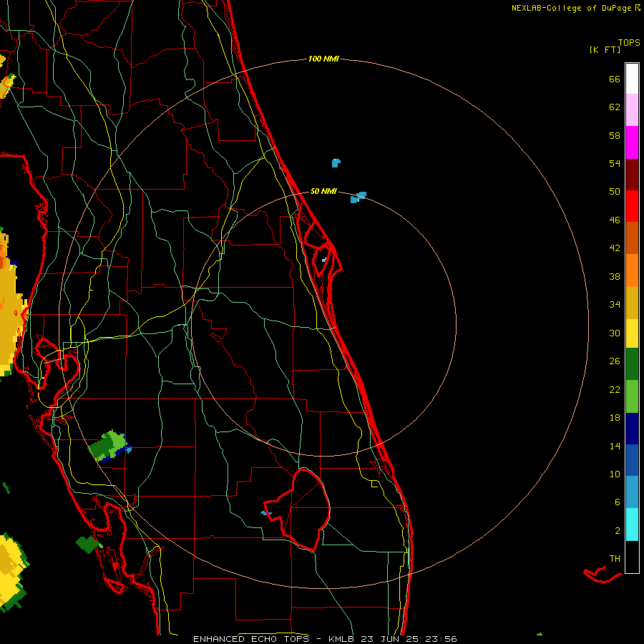The width and height of the screenshot is (644, 644).
Task: Click the legend value '2'
Action: (x=618, y=531)
